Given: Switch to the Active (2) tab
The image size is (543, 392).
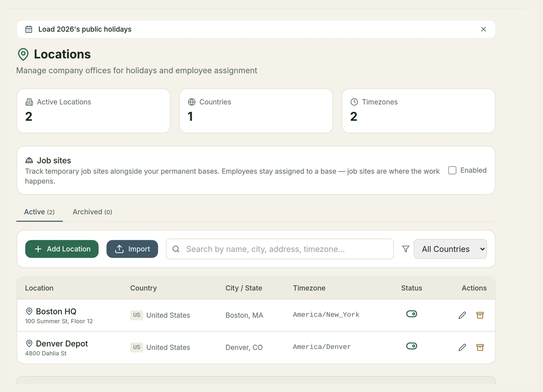Looking at the screenshot, I should (39, 212).
